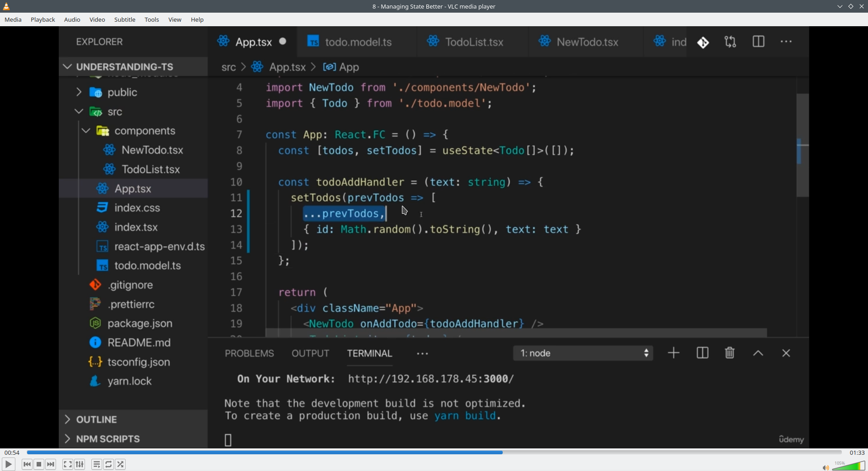Seek within the playback progress bar
The height and width of the screenshot is (471, 868).
click(x=434, y=452)
